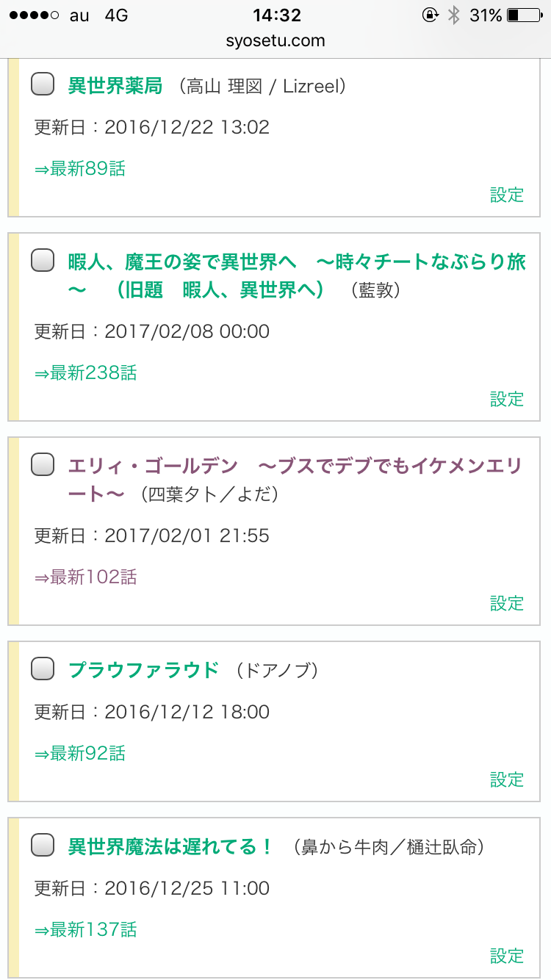551x980 pixels.
Task: Open 設定 for 異世界薬局
Action: tap(507, 195)
